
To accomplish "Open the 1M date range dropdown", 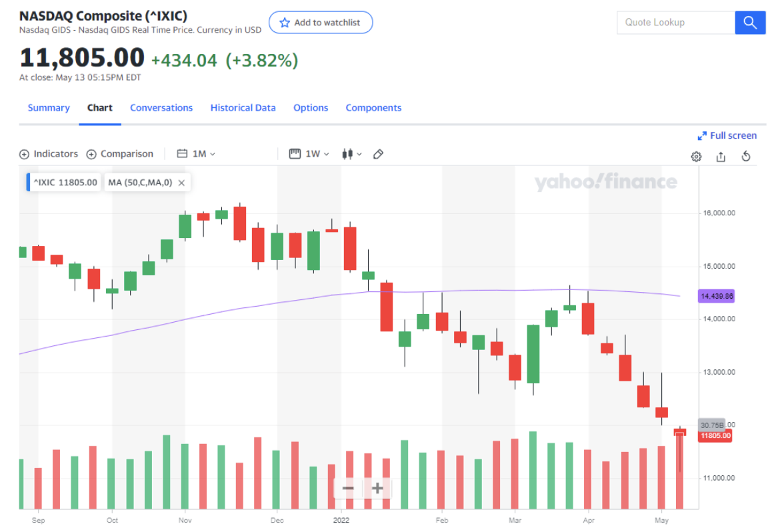I will click(197, 154).
